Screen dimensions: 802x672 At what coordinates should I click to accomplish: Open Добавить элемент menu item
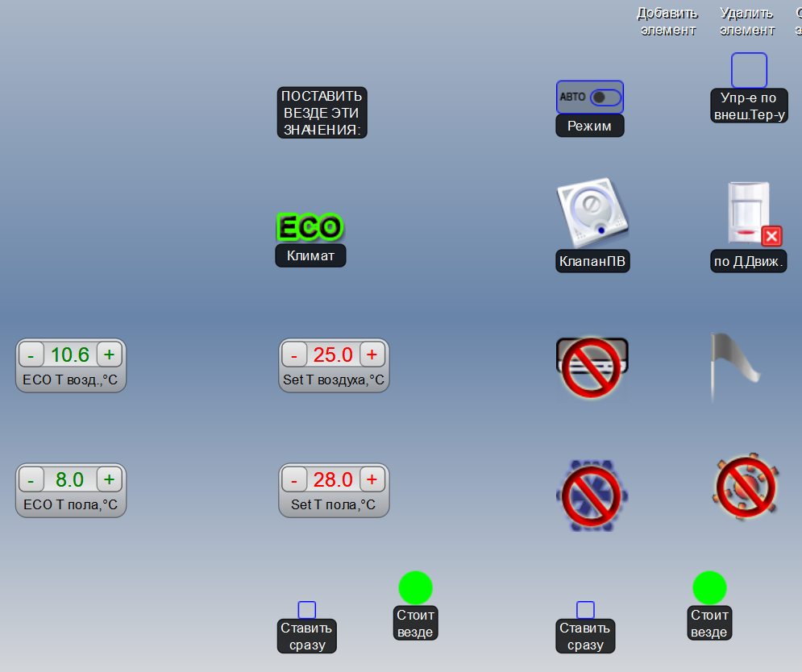(667, 22)
